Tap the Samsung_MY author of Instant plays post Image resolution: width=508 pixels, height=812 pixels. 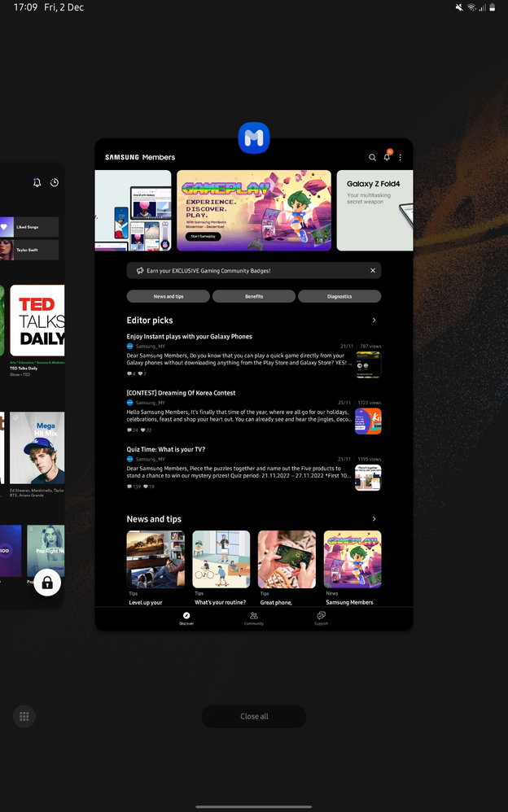151,347
